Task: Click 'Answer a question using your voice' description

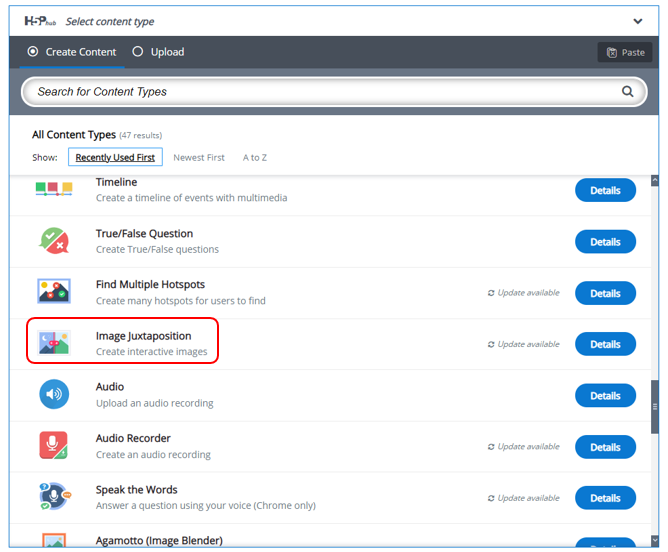Action: [205, 506]
